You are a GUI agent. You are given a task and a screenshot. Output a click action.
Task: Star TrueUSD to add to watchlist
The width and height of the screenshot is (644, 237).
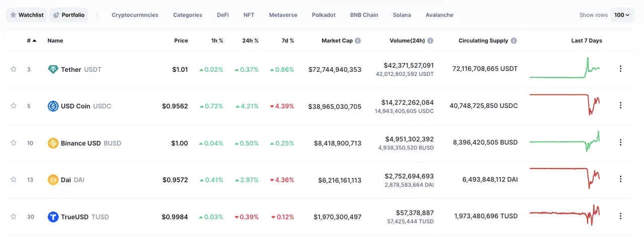point(14,217)
